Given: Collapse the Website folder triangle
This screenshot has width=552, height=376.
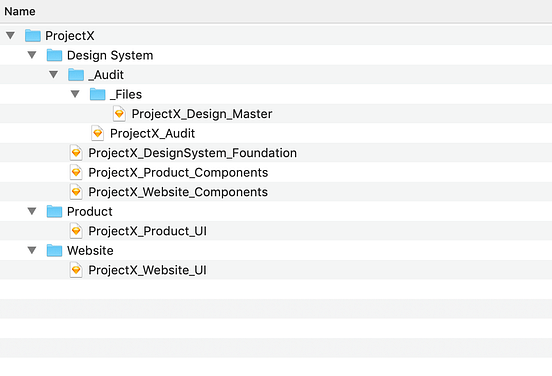Looking at the screenshot, I should click(x=32, y=250).
